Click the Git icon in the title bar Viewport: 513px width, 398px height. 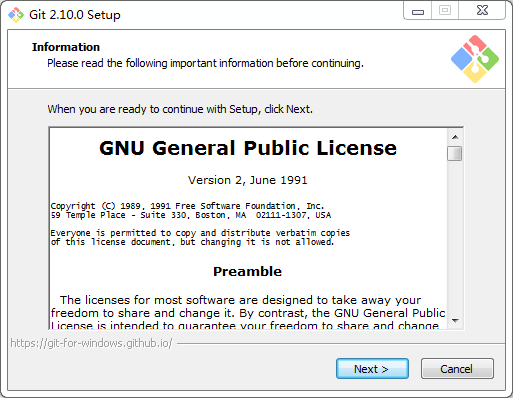tap(16, 15)
